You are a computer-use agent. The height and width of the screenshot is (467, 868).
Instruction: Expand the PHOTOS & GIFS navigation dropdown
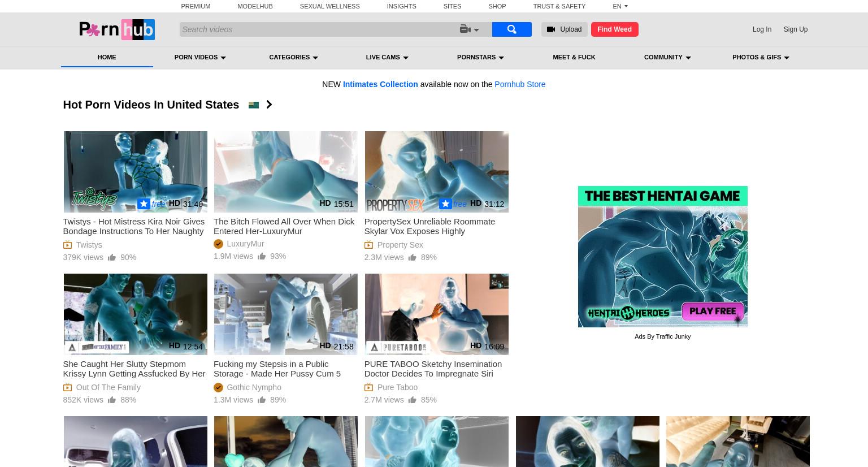761,57
